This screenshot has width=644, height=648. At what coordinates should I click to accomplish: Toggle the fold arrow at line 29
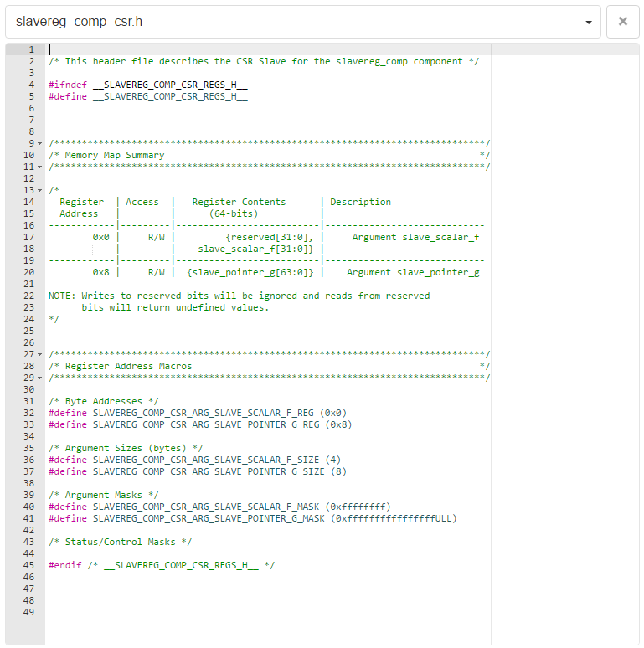click(x=39, y=378)
